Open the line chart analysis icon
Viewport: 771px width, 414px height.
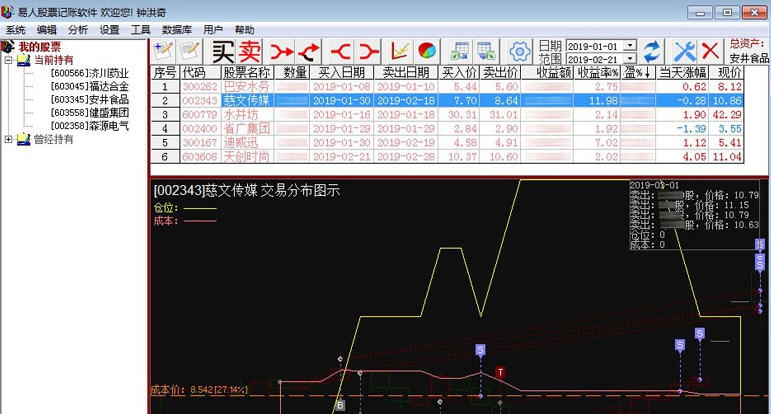click(x=399, y=51)
